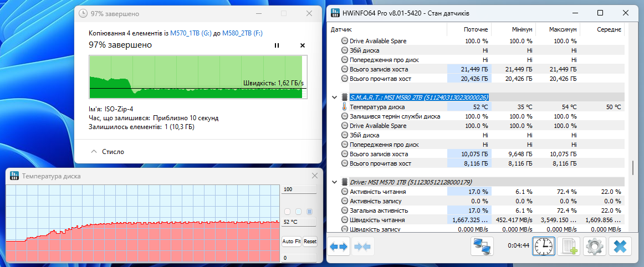
Task: Click the 52 °C current value field
Action: tap(299, 222)
